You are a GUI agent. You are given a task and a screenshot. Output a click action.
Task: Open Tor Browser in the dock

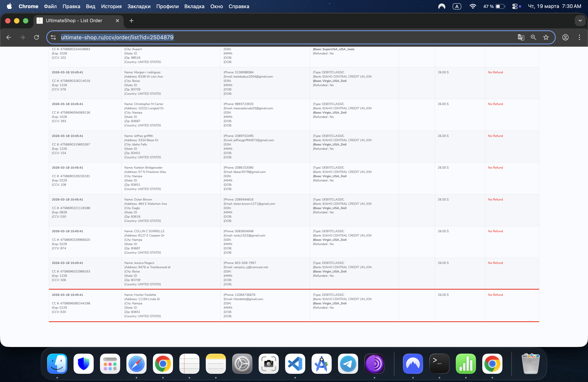(x=374, y=364)
